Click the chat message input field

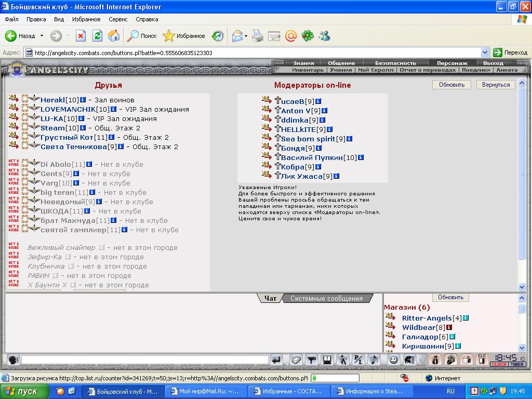click(145, 360)
